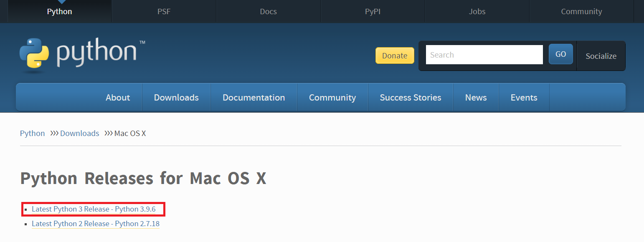
Task: Open the Downloads navigation menu
Action: pos(176,97)
